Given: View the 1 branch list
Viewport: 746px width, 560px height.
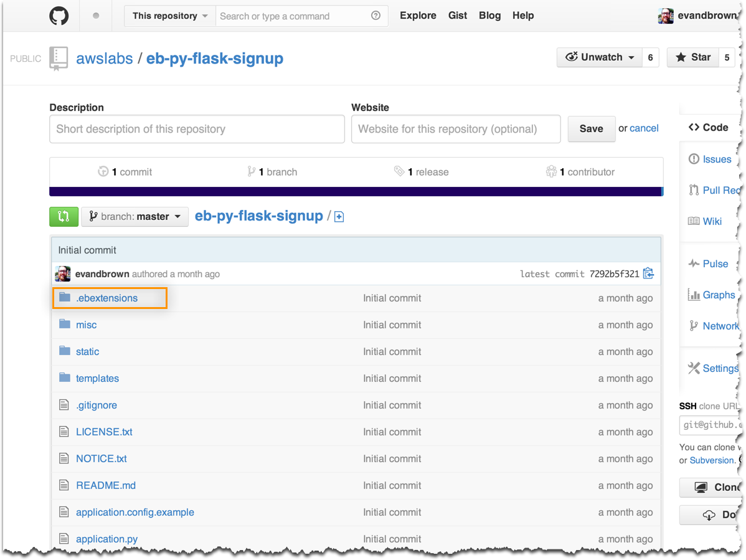Looking at the screenshot, I should click(x=272, y=172).
